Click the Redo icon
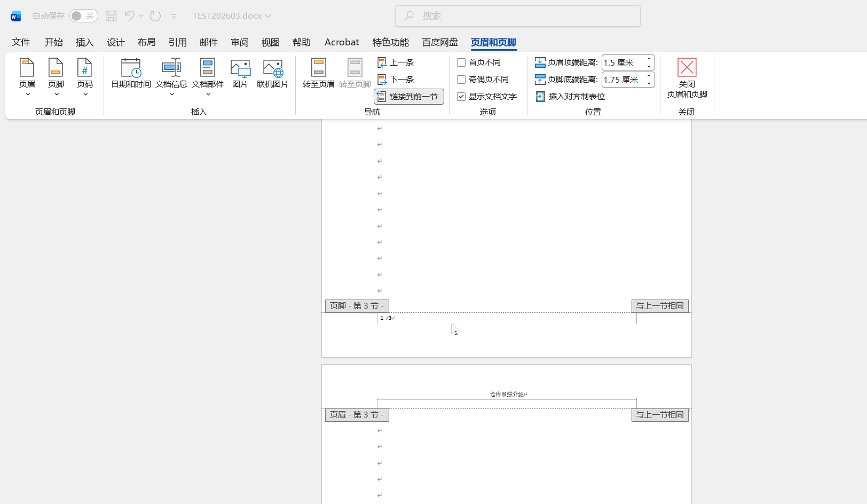The width and height of the screenshot is (867, 504). coord(155,16)
